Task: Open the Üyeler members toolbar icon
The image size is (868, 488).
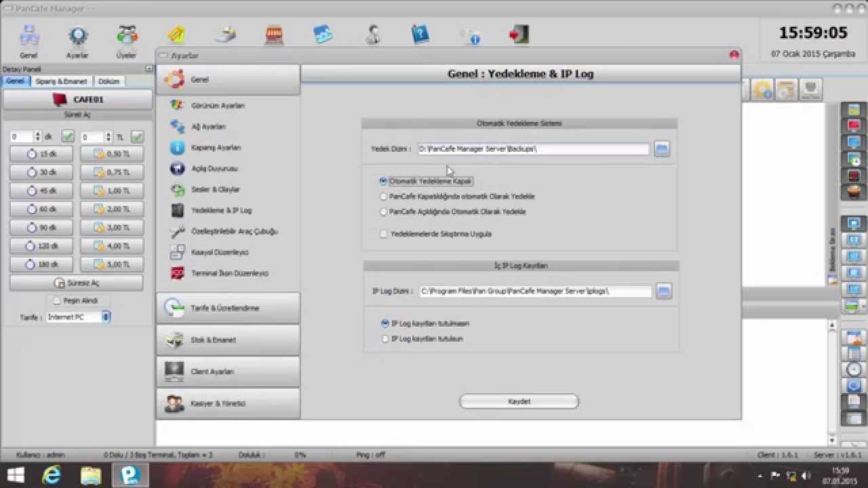Action: click(126, 41)
